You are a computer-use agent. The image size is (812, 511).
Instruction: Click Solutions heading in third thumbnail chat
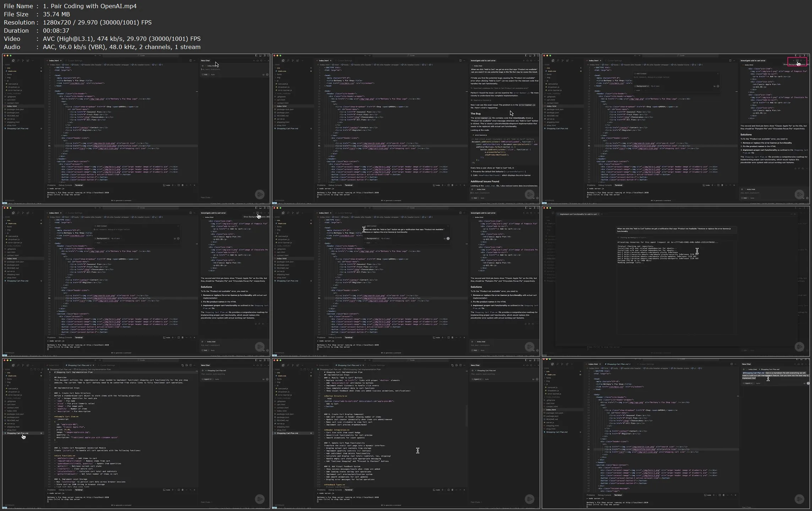pyautogui.click(x=746, y=135)
